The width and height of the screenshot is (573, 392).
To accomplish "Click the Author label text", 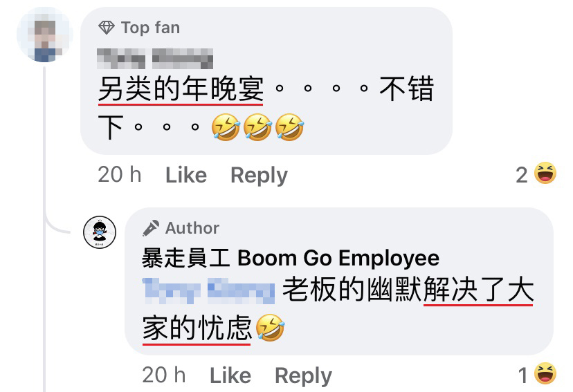I will (x=192, y=228).
